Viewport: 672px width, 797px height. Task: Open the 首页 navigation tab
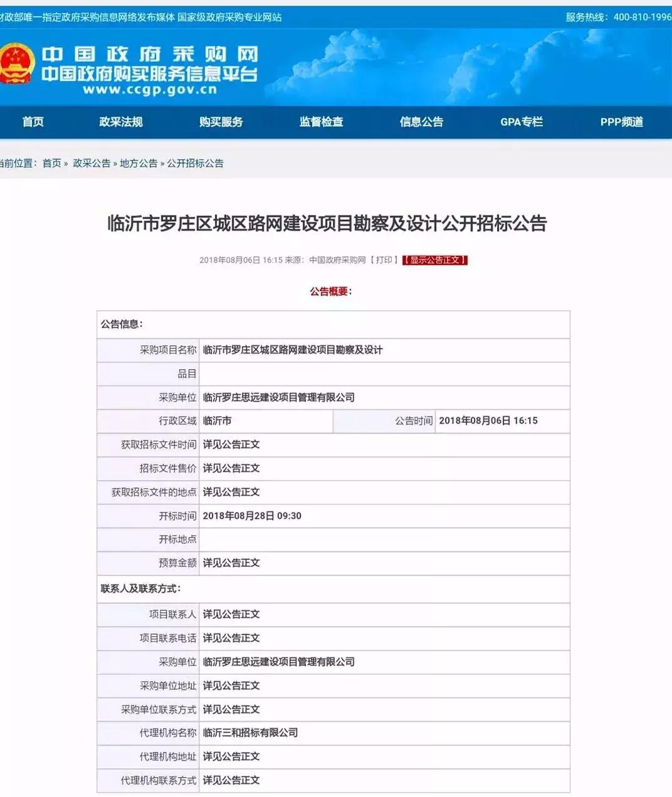coord(33,122)
